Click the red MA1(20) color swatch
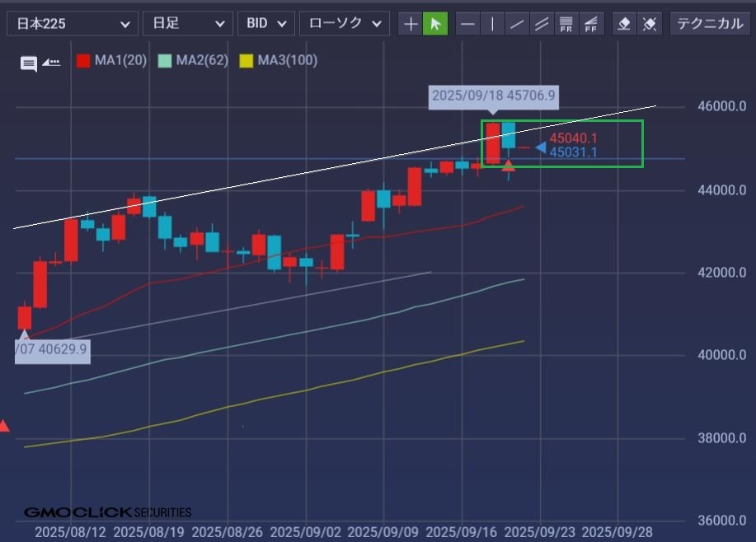The height and width of the screenshot is (542, 756). (83, 61)
